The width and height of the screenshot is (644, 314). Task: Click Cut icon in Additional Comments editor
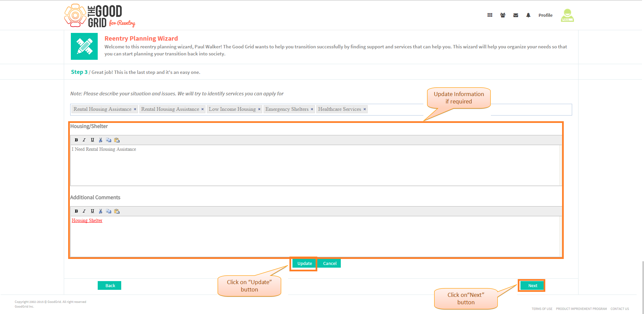pyautogui.click(x=100, y=211)
